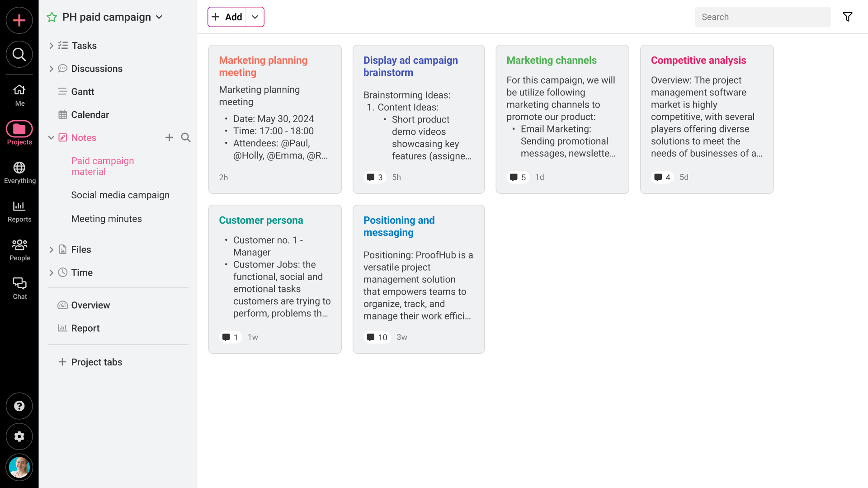This screenshot has height=488, width=868.
Task: Collapse the Notes section
Action: point(51,138)
